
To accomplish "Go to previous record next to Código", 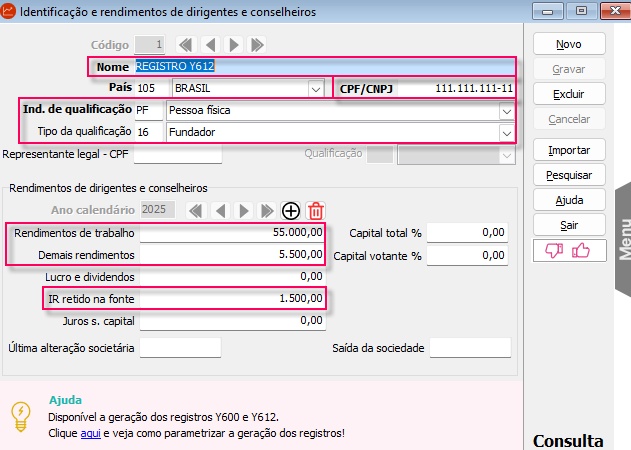I will tap(210, 45).
